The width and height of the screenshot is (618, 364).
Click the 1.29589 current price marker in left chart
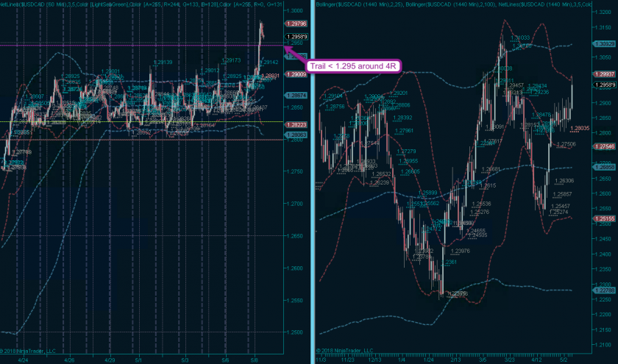pyautogui.click(x=296, y=36)
